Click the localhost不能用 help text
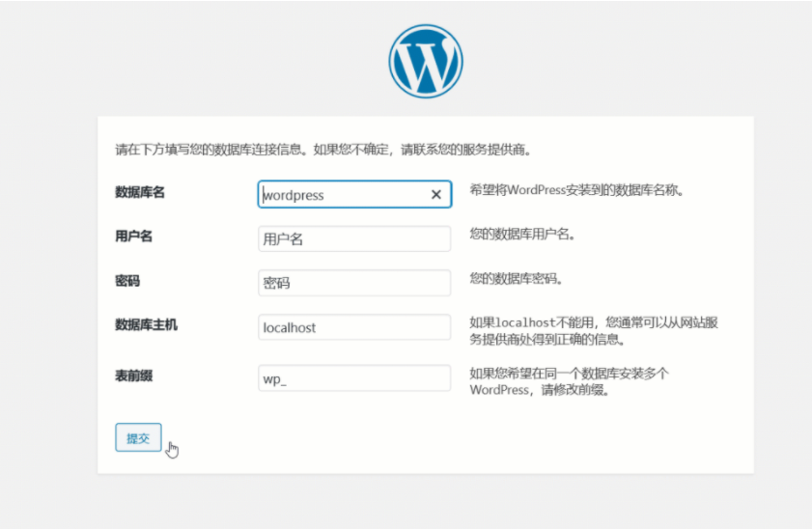Screen dimensions: 812x529 pyautogui.click(x=594, y=331)
